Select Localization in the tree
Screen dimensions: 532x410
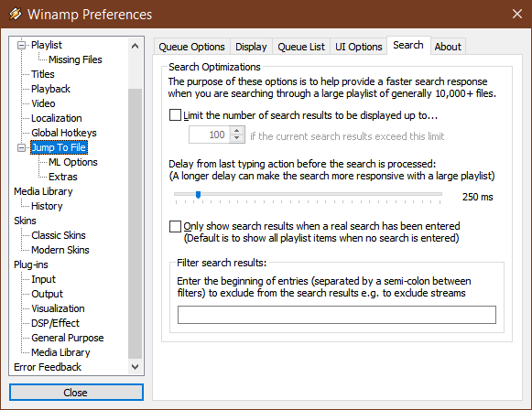click(57, 118)
